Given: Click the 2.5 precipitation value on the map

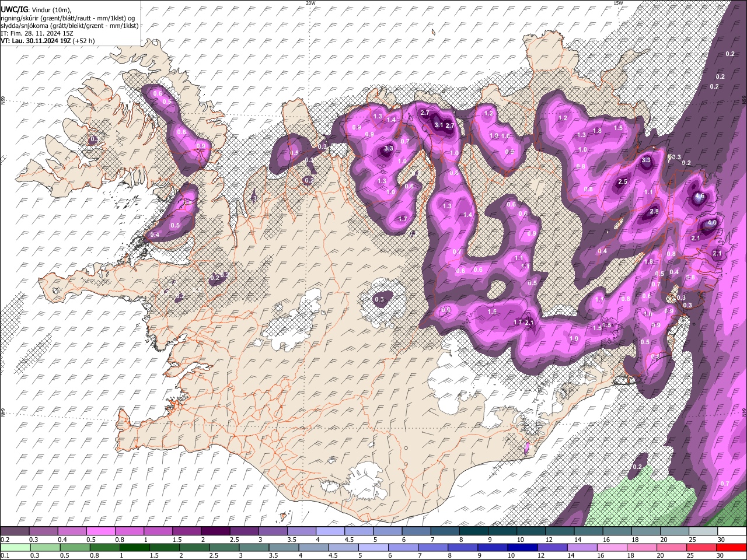Looking at the screenshot, I should click(x=622, y=182).
